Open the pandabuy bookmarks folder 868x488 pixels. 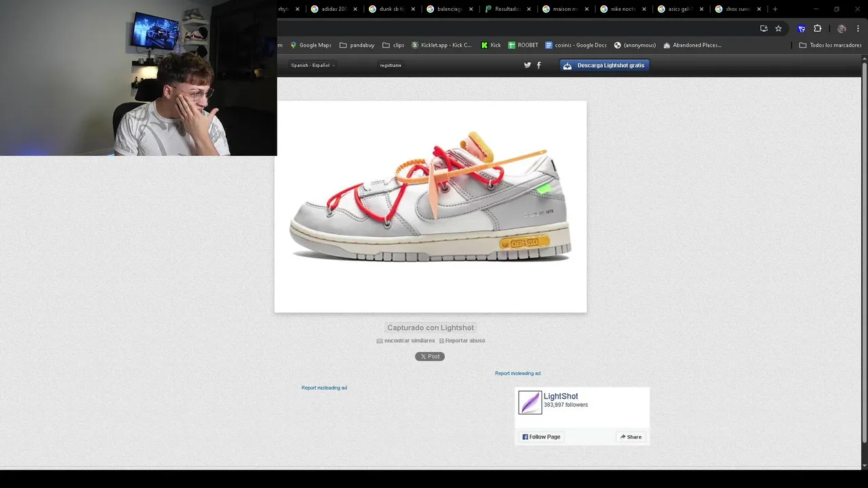click(357, 45)
